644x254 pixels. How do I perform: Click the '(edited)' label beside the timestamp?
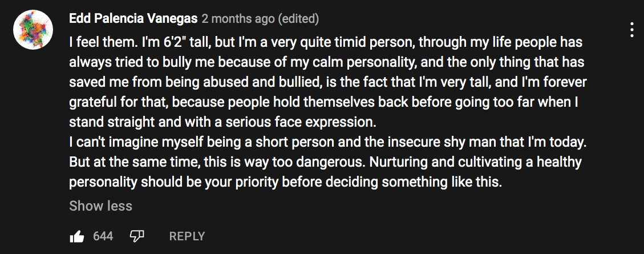click(298, 18)
